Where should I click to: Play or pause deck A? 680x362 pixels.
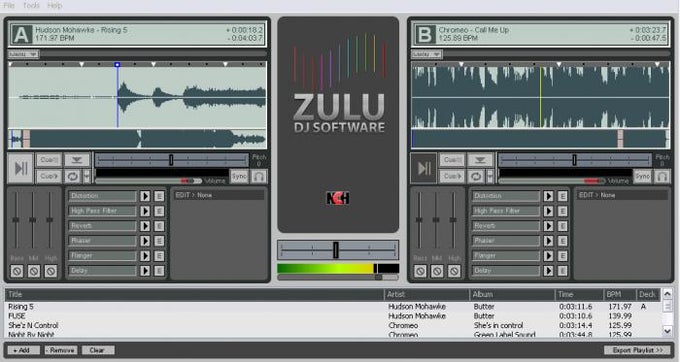coord(20,168)
